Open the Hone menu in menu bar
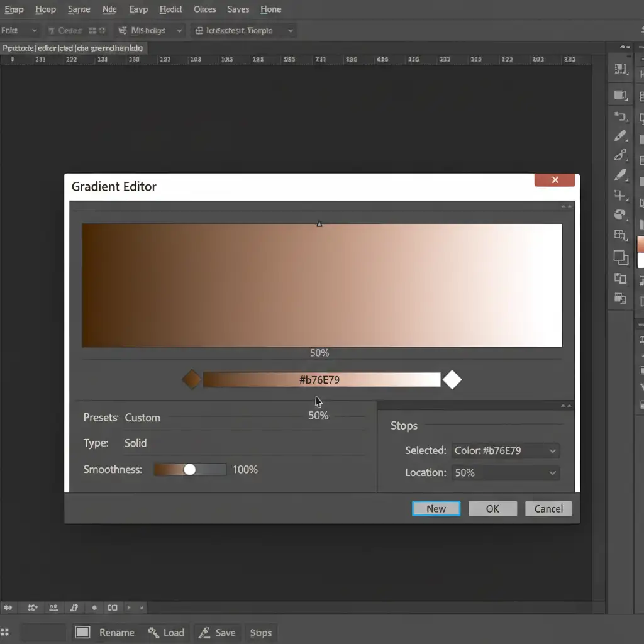 (270, 9)
